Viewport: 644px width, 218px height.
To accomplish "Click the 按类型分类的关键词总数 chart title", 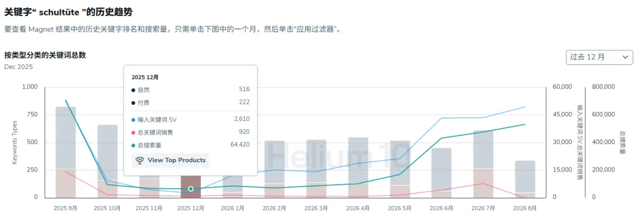I will click(45, 55).
